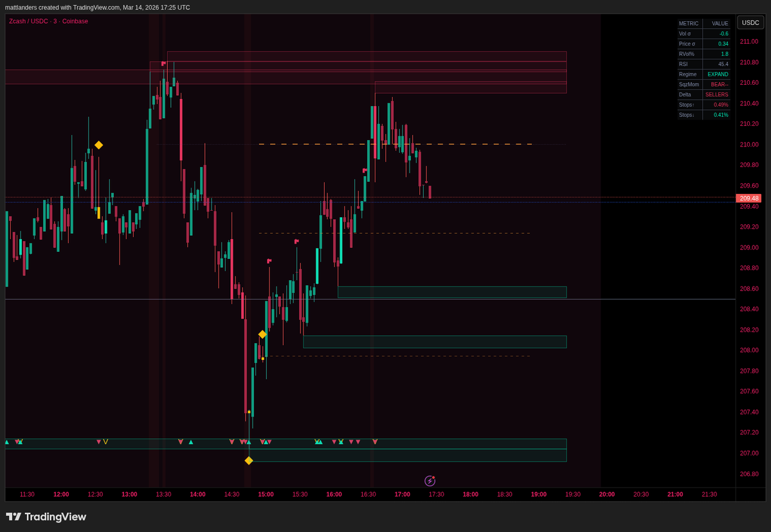Click the SELLERS value cell
The image size is (771, 532).
click(x=717, y=94)
